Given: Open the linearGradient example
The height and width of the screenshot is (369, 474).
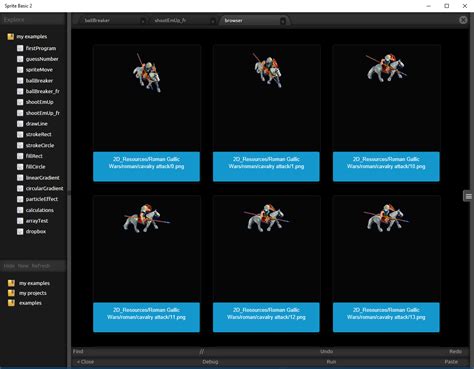Looking at the screenshot, I should 42,178.
